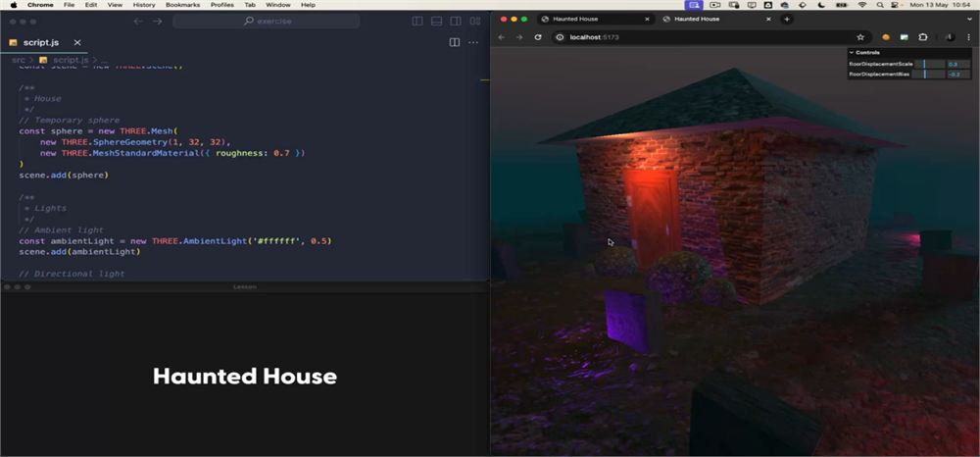
Task: Click the scene.add(sphere) code line
Action: (64, 175)
